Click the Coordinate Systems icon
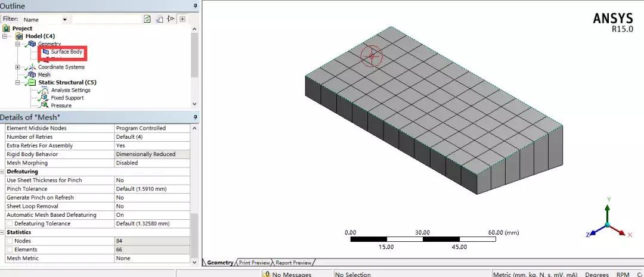Screen dimensions: 644x277 click(x=32, y=67)
